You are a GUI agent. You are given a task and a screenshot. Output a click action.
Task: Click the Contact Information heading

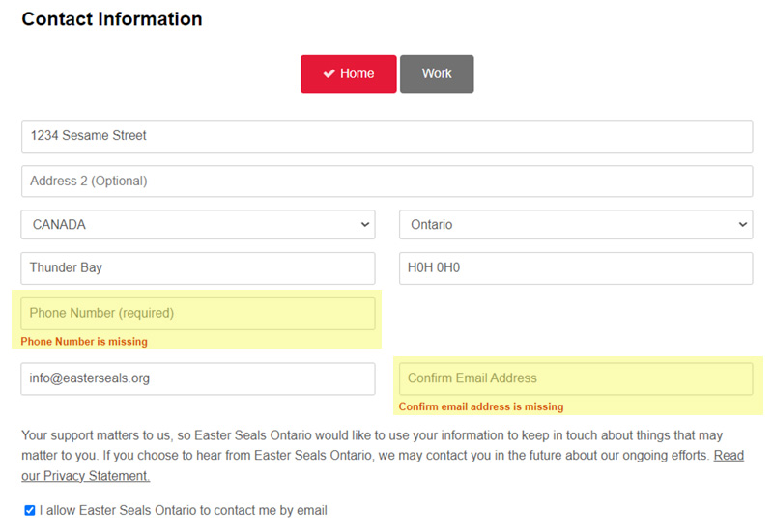click(x=112, y=19)
